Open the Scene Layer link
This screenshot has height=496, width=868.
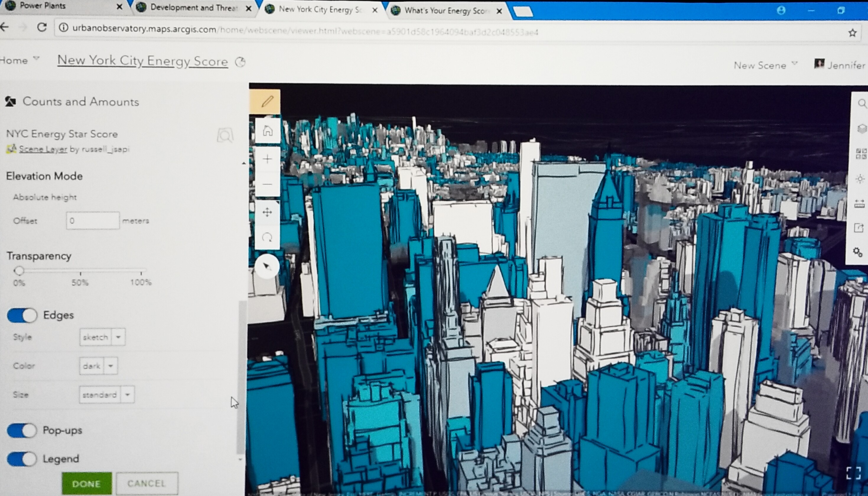pyautogui.click(x=43, y=149)
